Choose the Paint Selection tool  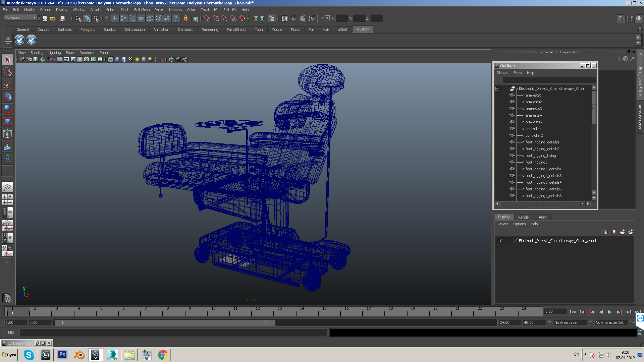coord(7,84)
